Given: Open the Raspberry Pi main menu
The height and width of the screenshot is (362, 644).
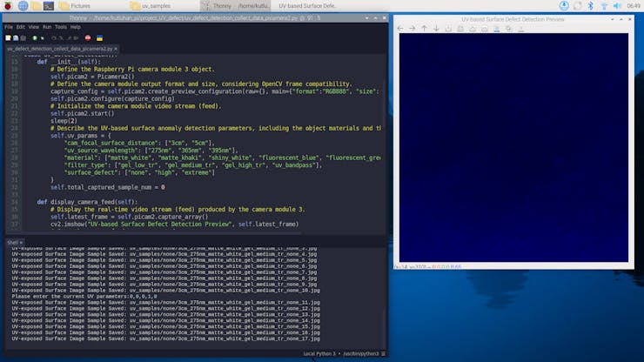Looking at the screenshot, I should coord(8,6).
